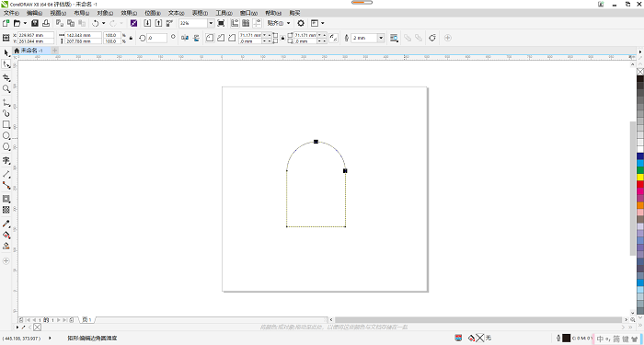Toggle show rulers button
The width and height of the screenshot is (644, 345).
click(235, 23)
